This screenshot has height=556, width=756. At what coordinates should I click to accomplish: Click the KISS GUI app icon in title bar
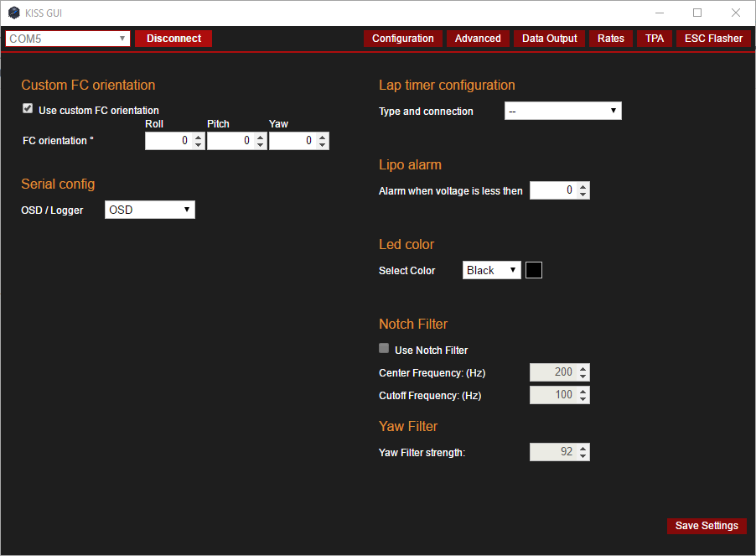pyautogui.click(x=13, y=13)
